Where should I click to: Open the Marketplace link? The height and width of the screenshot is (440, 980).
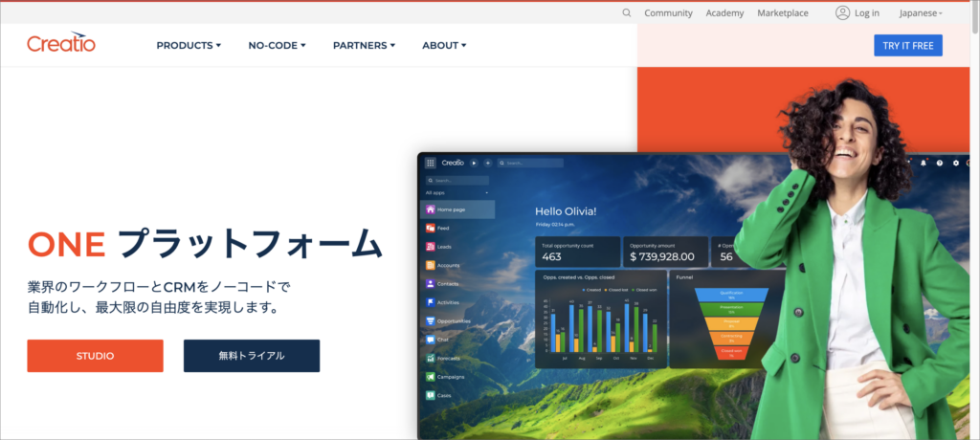782,13
